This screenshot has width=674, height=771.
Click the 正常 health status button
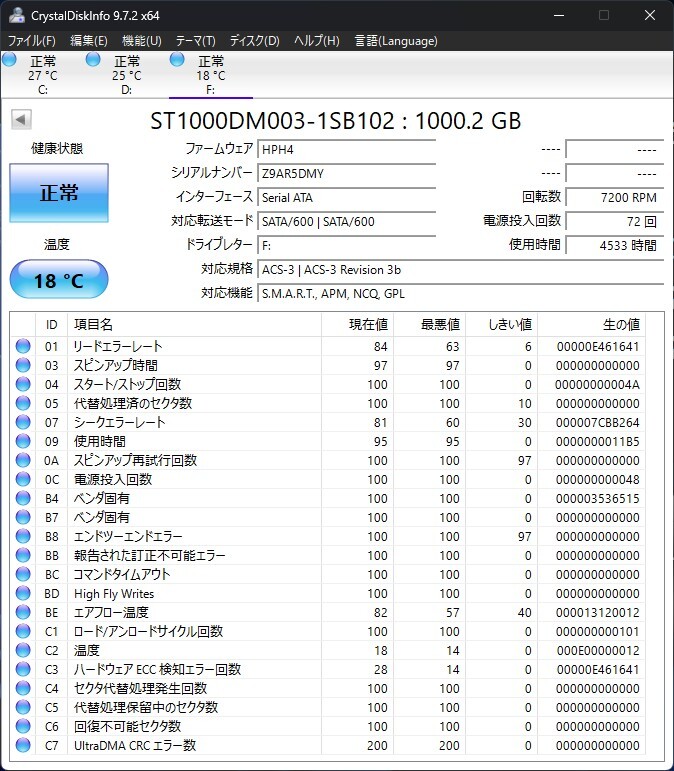[x=59, y=192]
